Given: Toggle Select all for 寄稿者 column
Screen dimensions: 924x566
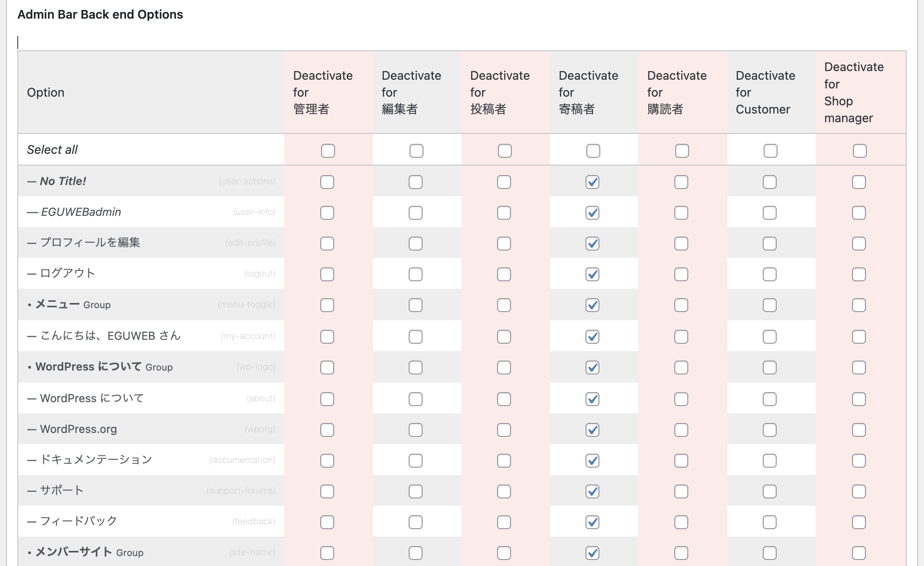Looking at the screenshot, I should pyautogui.click(x=593, y=151).
